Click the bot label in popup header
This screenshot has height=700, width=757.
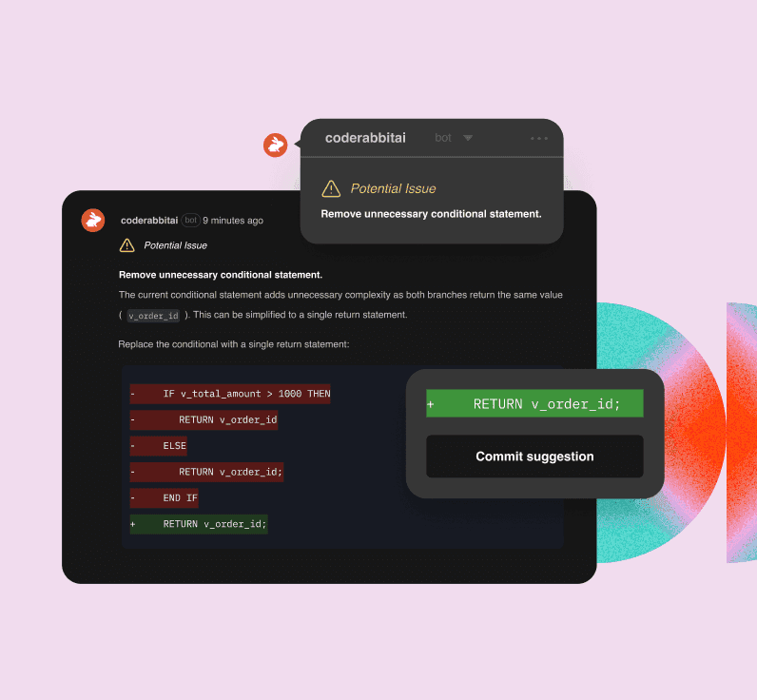(x=443, y=138)
